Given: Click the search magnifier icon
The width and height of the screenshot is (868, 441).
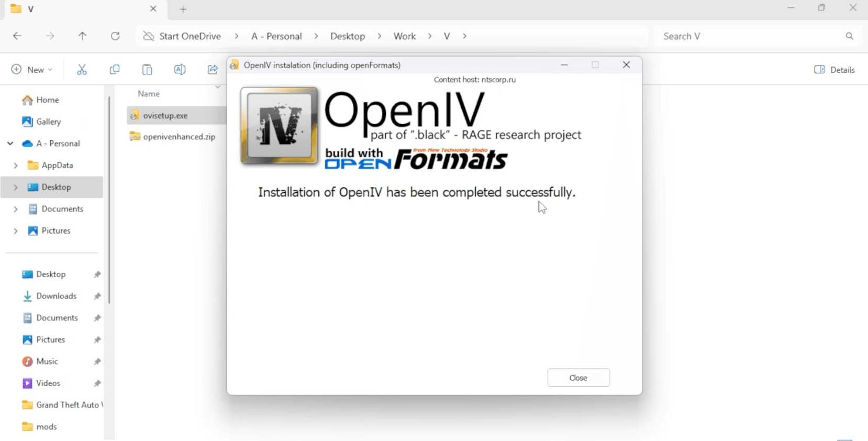Looking at the screenshot, I should (849, 36).
